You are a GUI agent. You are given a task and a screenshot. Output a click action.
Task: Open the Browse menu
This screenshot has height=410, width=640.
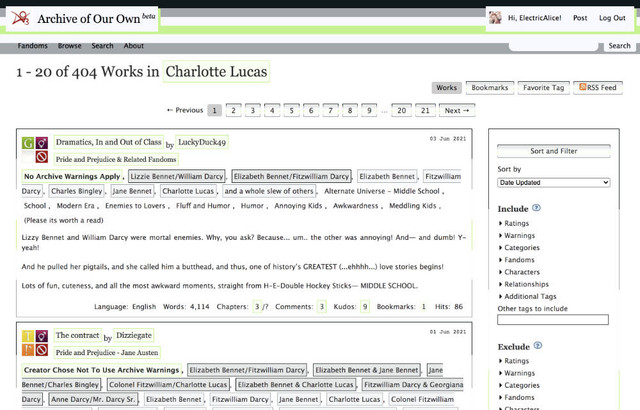click(x=69, y=46)
